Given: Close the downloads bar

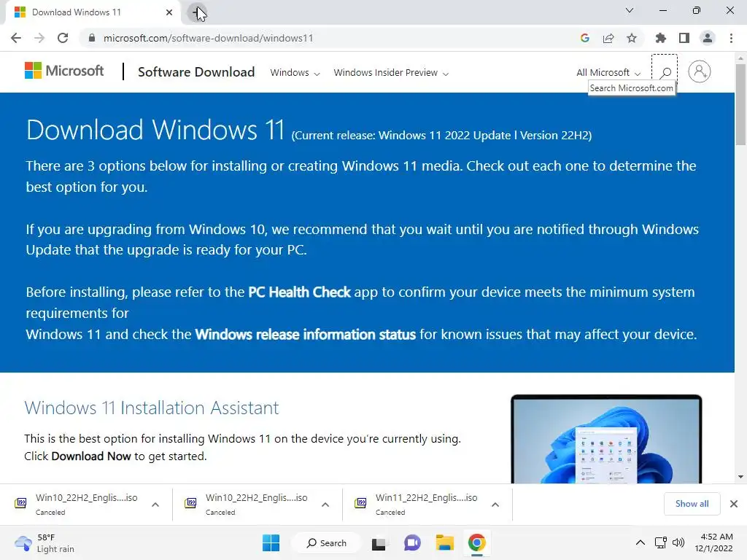Looking at the screenshot, I should (734, 504).
